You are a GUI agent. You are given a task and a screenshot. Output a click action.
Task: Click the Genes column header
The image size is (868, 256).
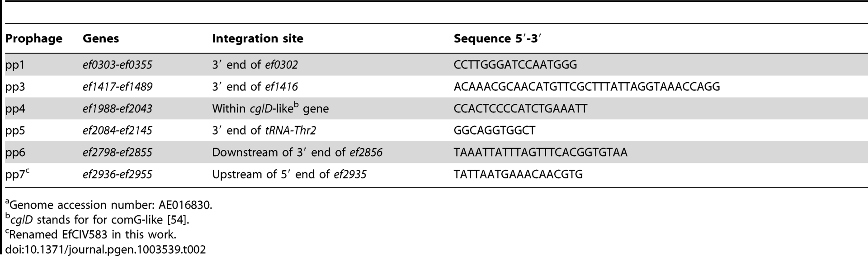pos(101,39)
